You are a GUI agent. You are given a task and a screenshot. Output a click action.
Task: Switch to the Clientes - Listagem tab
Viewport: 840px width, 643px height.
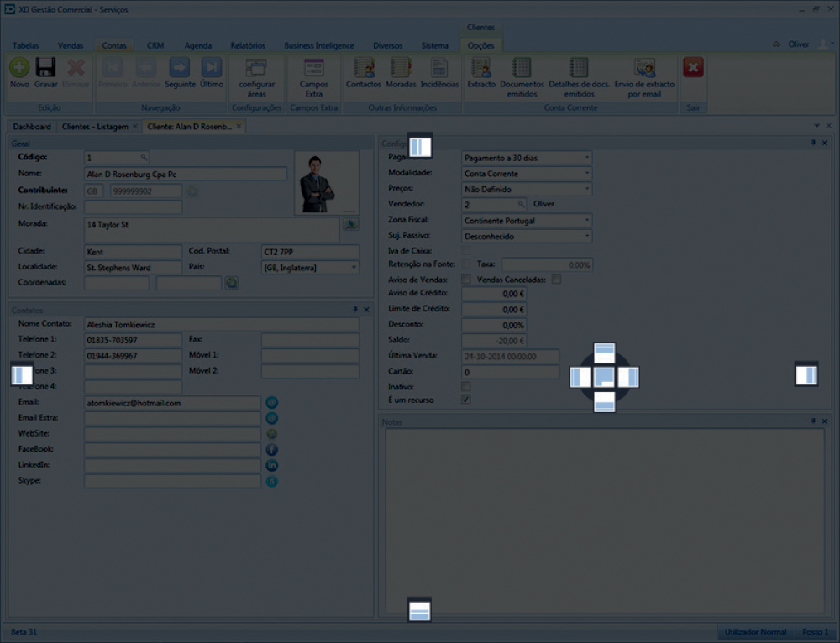(x=95, y=126)
